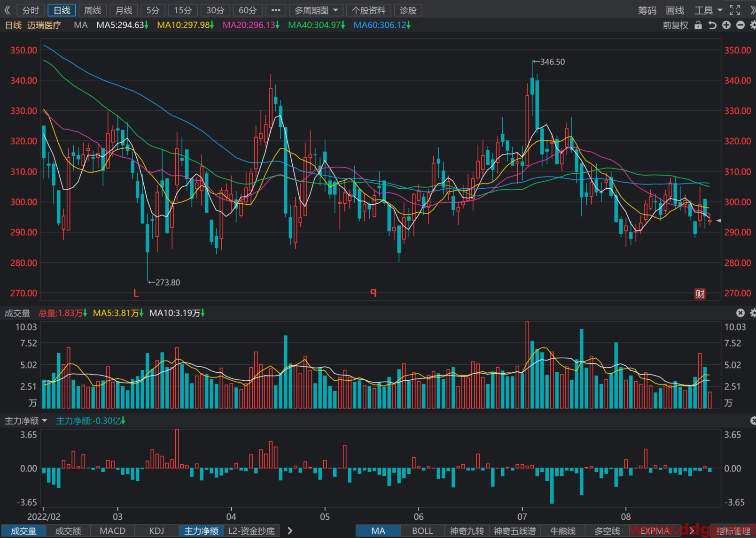This screenshot has width=756, height=538.
Task: Click the 财 financial marker on chart
Action: point(700,294)
